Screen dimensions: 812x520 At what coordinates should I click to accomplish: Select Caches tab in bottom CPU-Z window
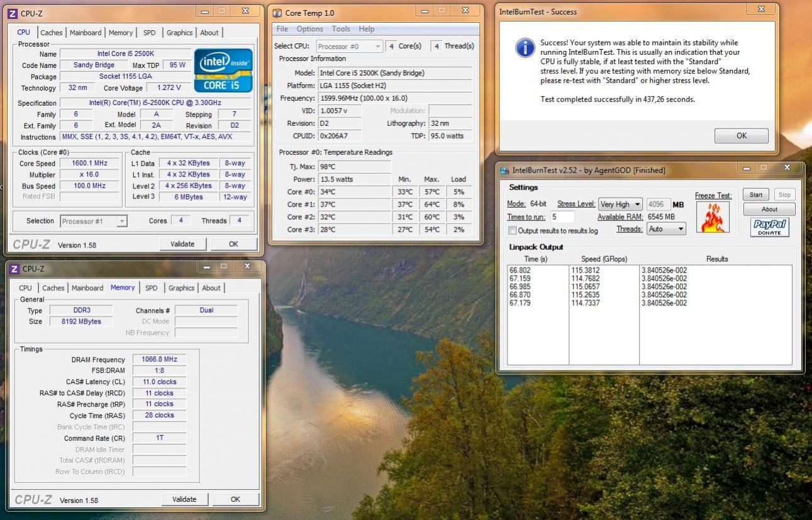point(53,288)
